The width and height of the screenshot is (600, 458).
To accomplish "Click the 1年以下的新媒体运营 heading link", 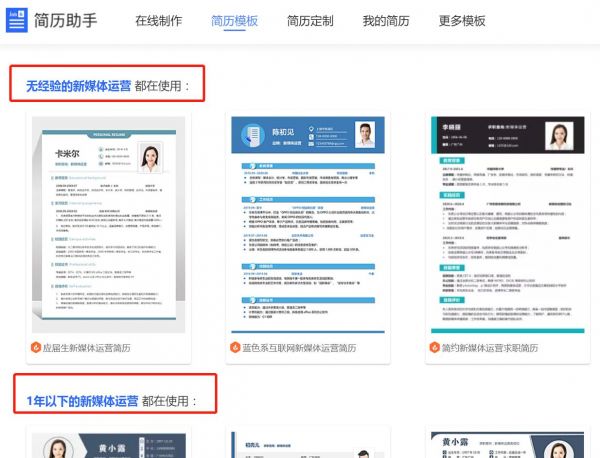I will (x=83, y=401).
